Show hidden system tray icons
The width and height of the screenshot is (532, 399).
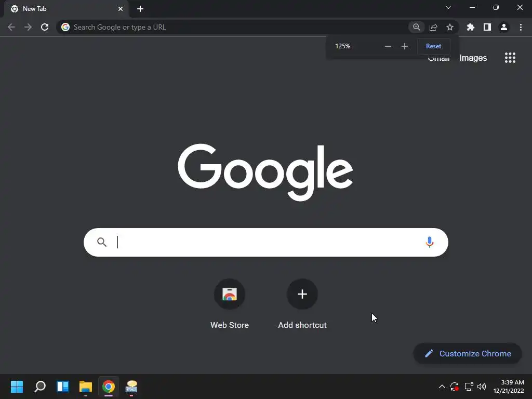(x=442, y=387)
